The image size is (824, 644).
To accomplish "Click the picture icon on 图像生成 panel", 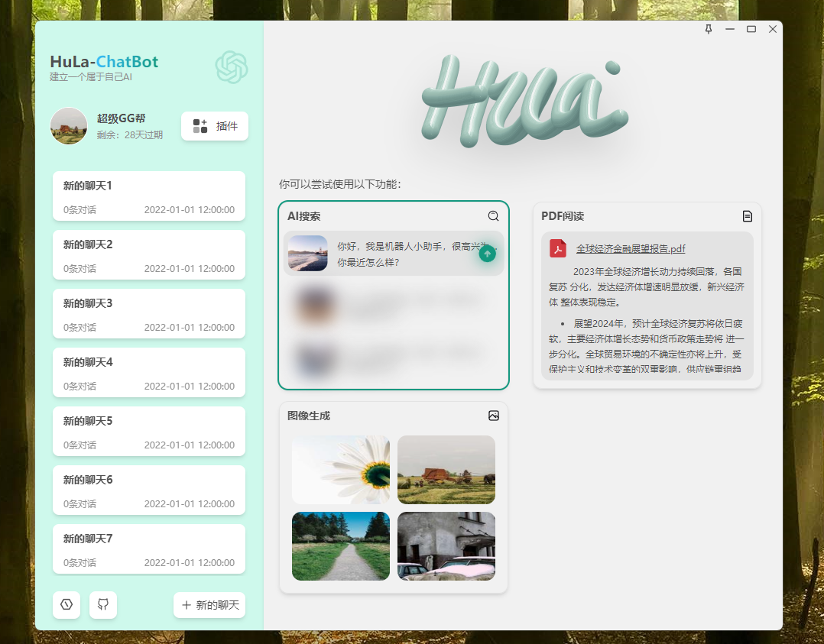I will [494, 416].
